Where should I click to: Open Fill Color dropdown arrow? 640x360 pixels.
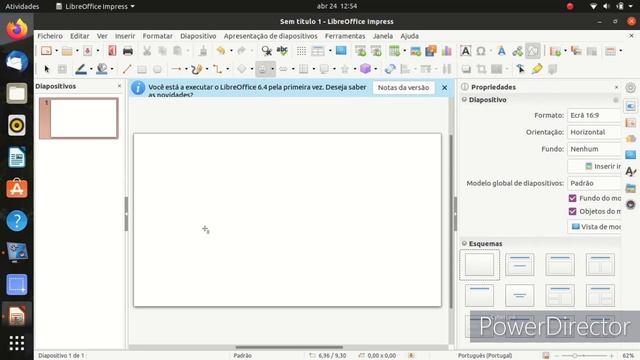coord(112,69)
